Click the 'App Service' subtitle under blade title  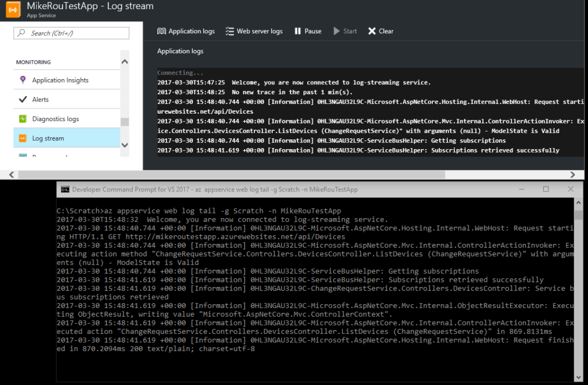(41, 15)
